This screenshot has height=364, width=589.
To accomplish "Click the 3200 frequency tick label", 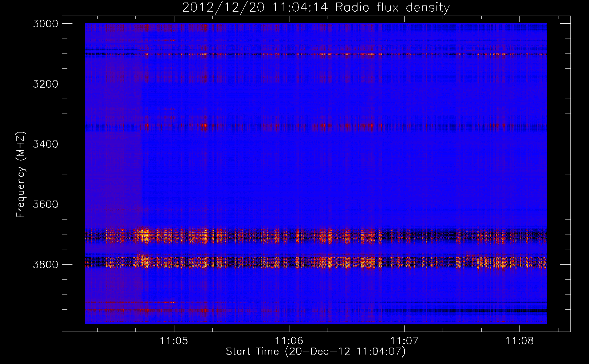I will coord(46,84).
